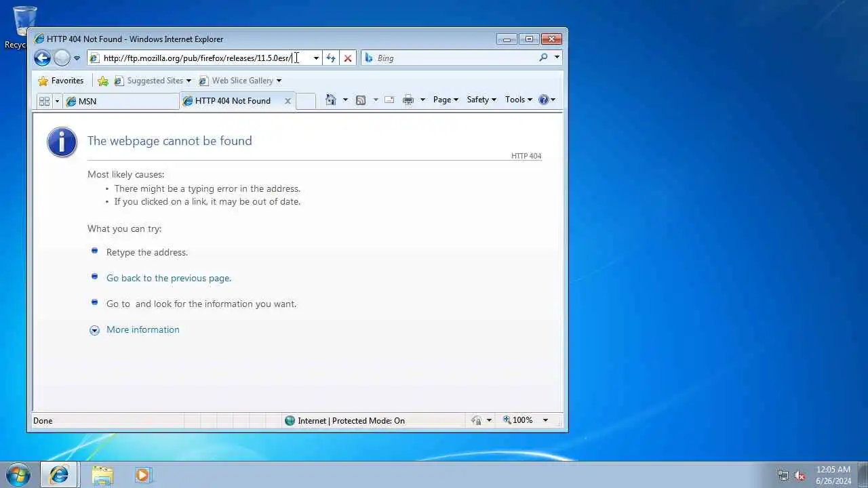This screenshot has height=488, width=868.
Task: Click the Internet Explorer taskbar icon
Action: (x=59, y=474)
